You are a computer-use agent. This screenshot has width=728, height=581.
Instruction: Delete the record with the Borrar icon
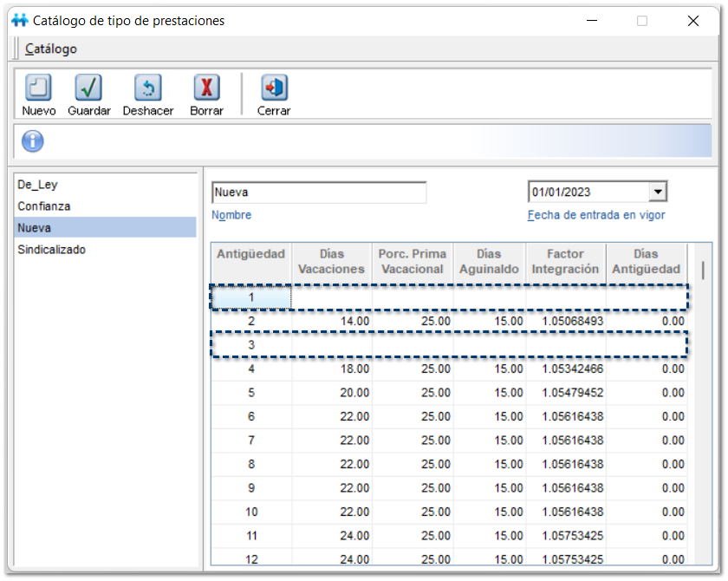click(x=206, y=88)
